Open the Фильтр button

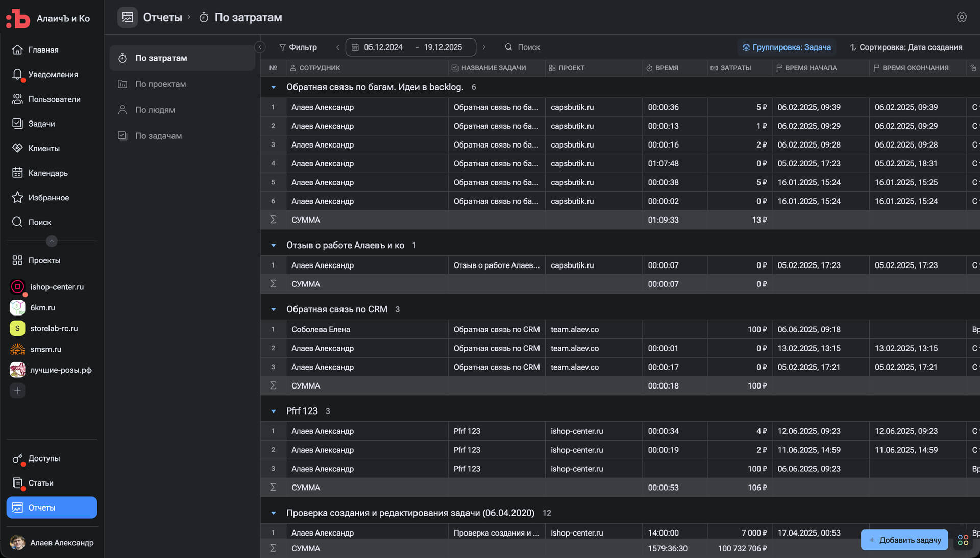click(298, 47)
